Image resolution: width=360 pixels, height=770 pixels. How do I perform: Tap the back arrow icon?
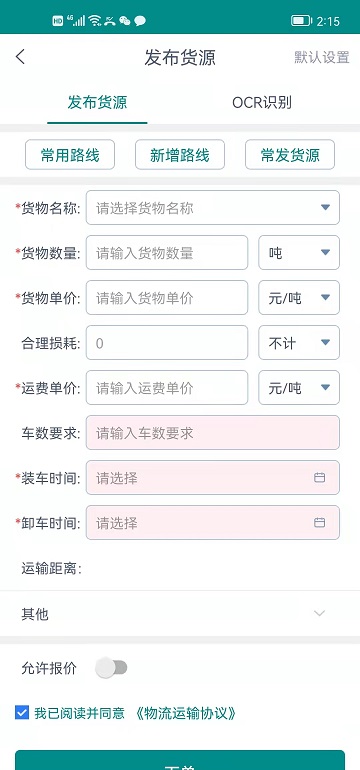(20, 57)
